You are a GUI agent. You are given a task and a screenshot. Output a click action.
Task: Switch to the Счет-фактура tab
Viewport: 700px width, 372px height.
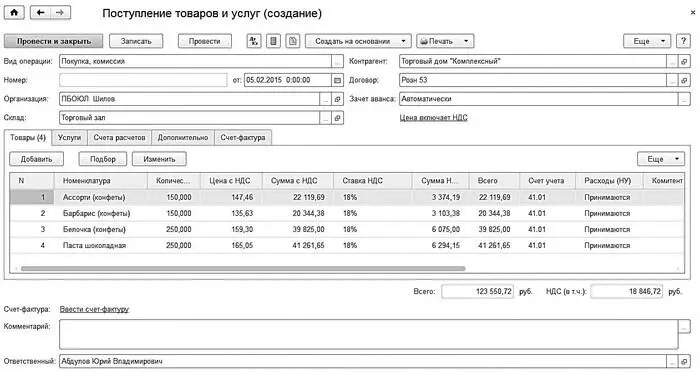pyautogui.click(x=243, y=138)
